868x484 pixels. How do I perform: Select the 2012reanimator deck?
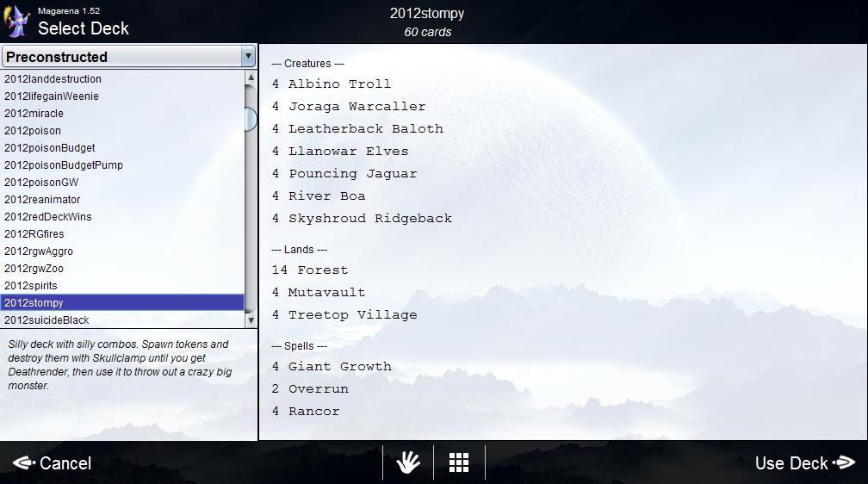pos(42,200)
